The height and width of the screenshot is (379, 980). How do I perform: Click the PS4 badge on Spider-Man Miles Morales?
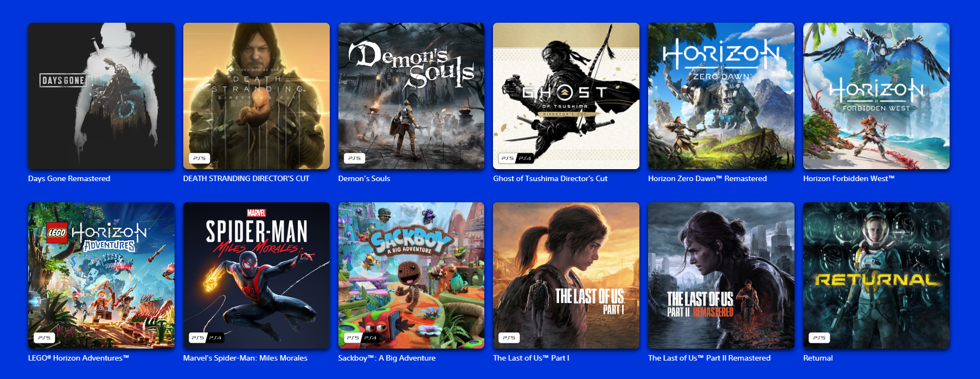215,338
